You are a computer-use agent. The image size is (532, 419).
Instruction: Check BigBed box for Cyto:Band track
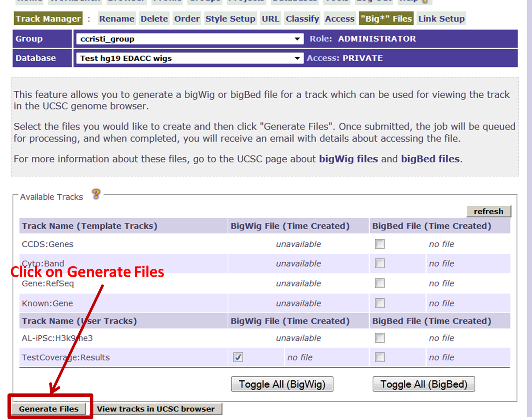(x=380, y=263)
